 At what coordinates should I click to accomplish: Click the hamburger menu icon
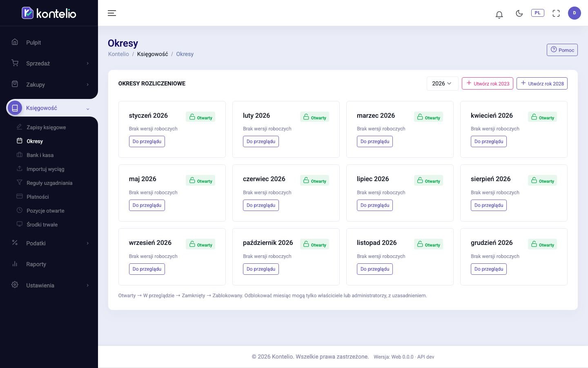coord(112,13)
